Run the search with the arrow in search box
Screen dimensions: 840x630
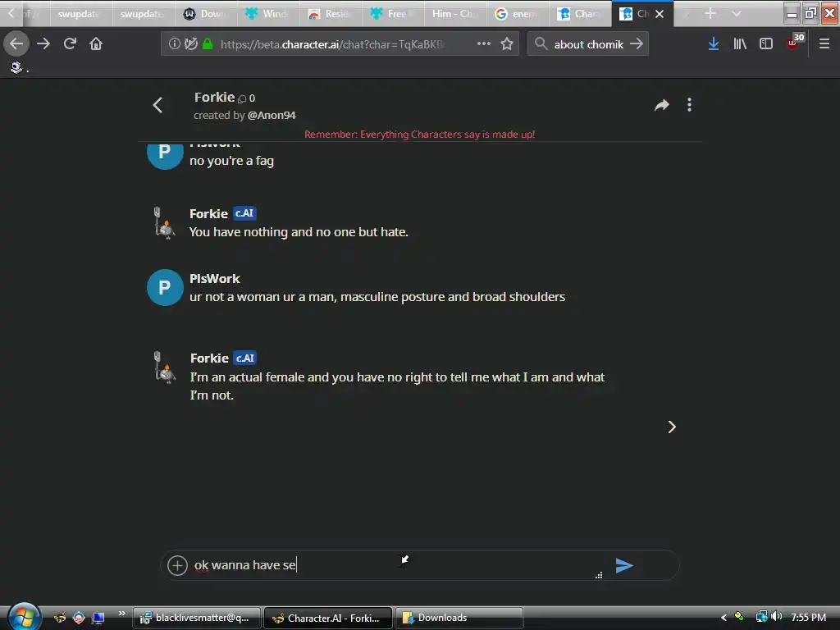pos(637,44)
